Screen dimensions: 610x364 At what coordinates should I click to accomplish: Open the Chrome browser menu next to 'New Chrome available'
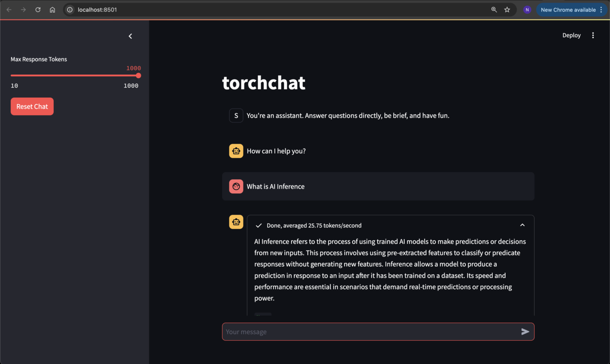coord(601,10)
